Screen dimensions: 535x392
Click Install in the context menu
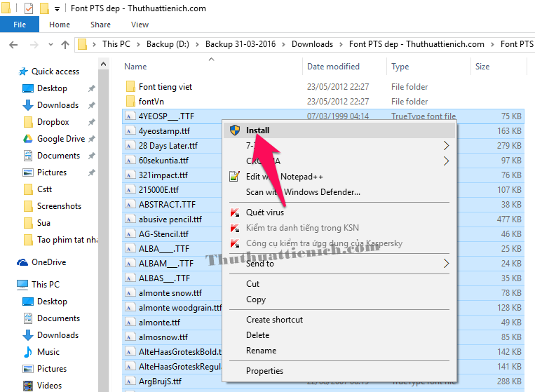(x=258, y=130)
